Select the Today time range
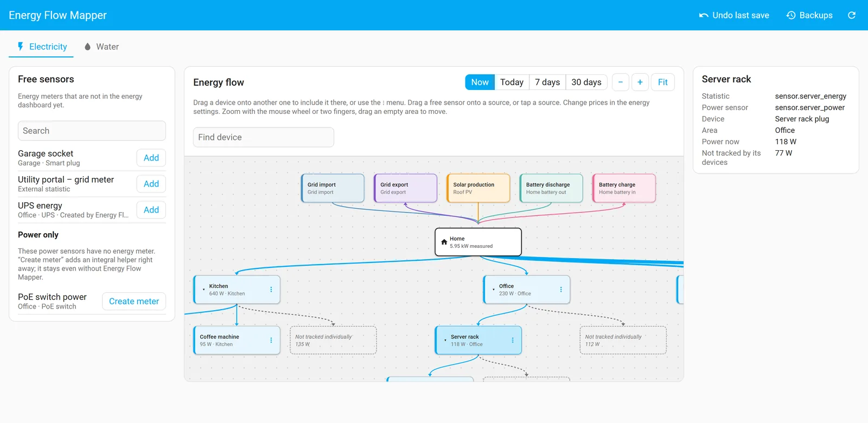 (512, 82)
